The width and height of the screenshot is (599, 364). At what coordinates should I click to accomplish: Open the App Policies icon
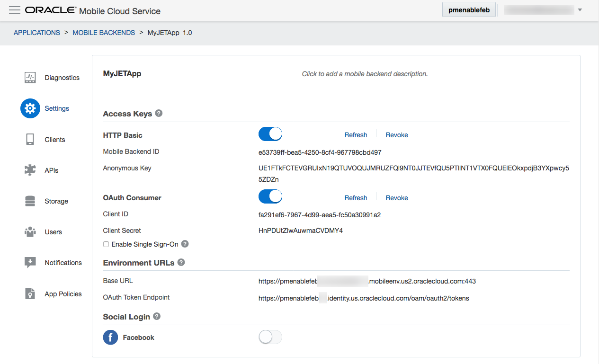[30, 294]
